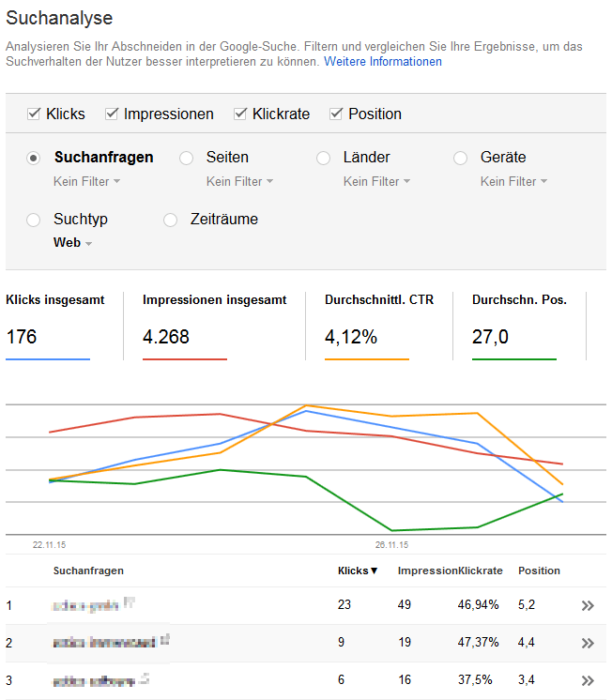Select the Seiten radio button
This screenshot has width=612, height=700.
pyautogui.click(x=186, y=158)
